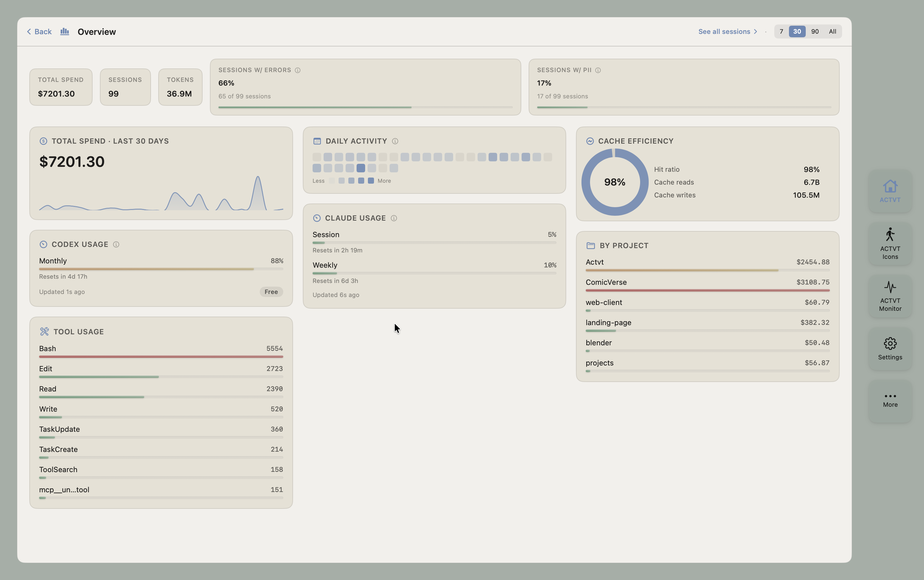The height and width of the screenshot is (580, 924).
Task: Click the mcp__un...tool usage row
Action: pyautogui.click(x=161, y=493)
